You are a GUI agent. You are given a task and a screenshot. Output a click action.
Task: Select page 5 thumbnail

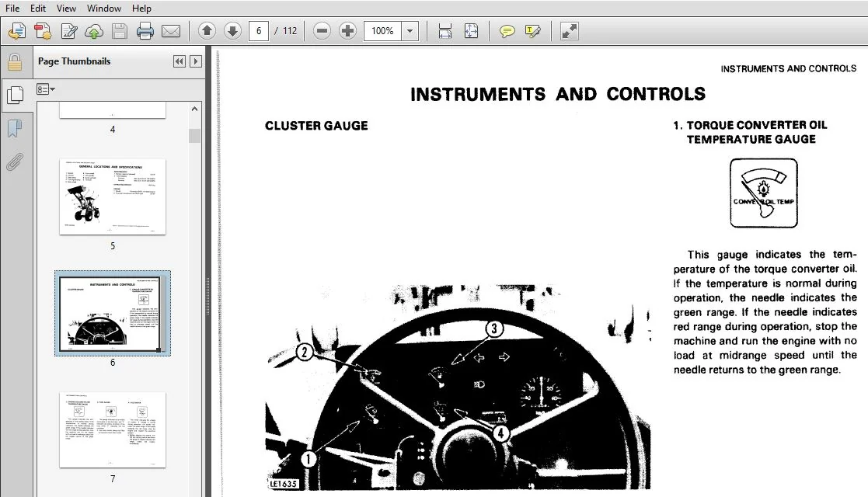[113, 196]
